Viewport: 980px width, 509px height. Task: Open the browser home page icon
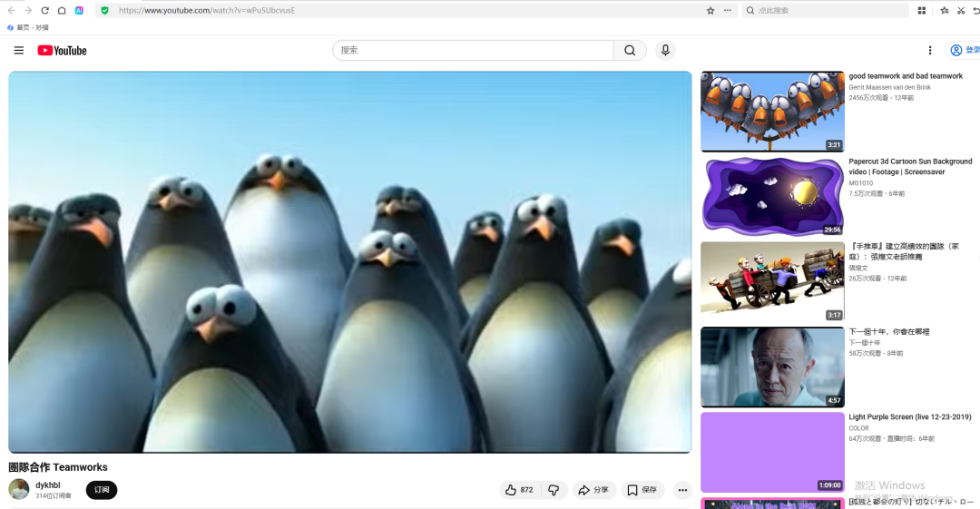(x=62, y=11)
